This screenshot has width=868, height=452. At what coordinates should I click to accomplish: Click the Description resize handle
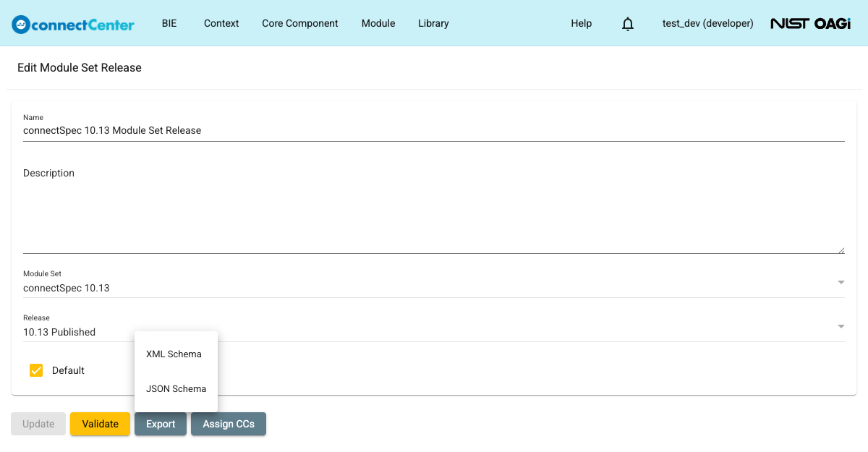click(841, 250)
